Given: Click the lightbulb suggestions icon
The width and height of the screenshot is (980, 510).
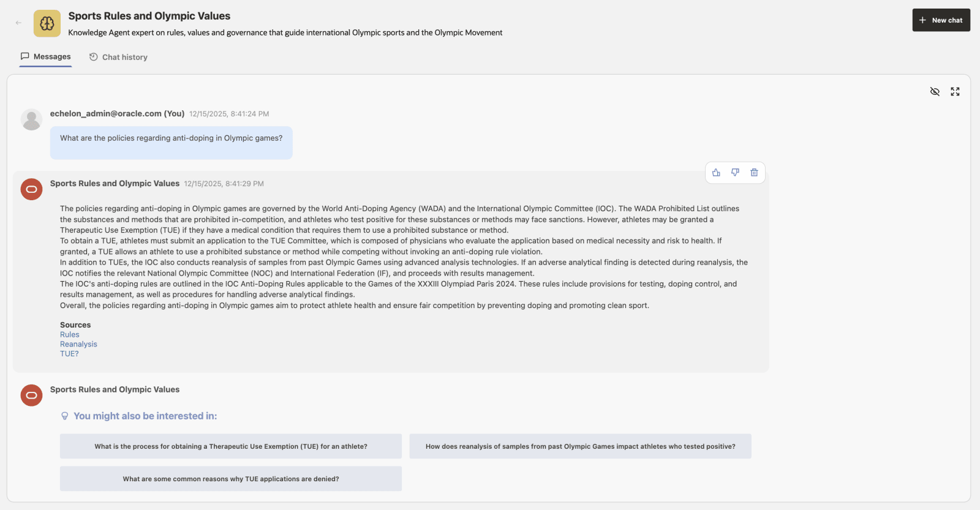Looking at the screenshot, I should coord(65,416).
